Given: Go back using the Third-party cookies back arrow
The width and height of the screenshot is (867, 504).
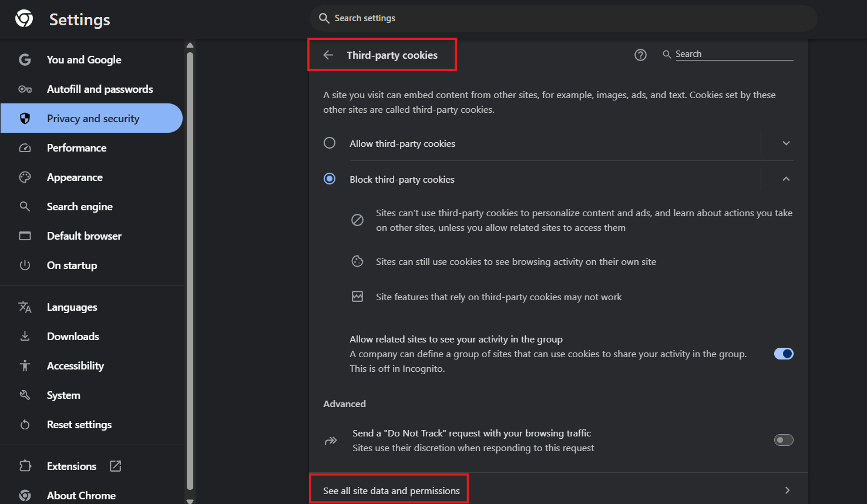Looking at the screenshot, I should coord(328,55).
